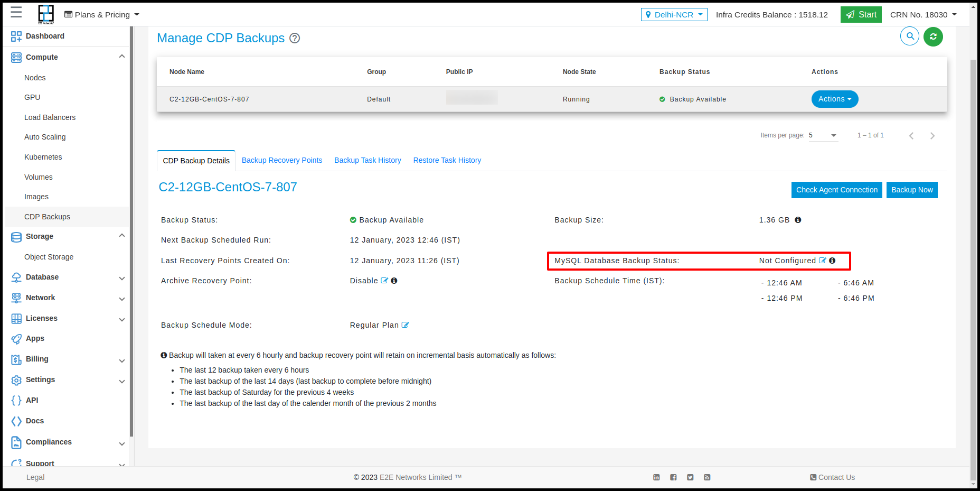This screenshot has width=980, height=491.
Task: Click the green Start button
Action: (x=861, y=15)
